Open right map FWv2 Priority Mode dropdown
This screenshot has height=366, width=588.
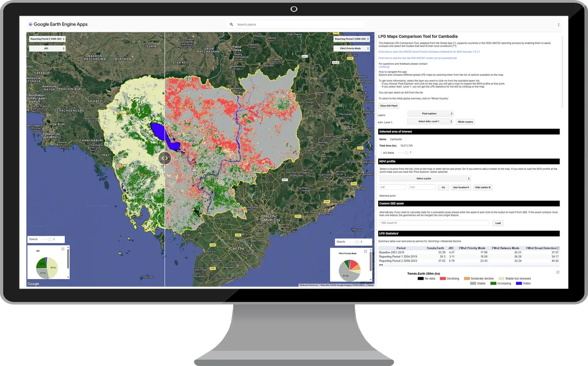point(351,49)
